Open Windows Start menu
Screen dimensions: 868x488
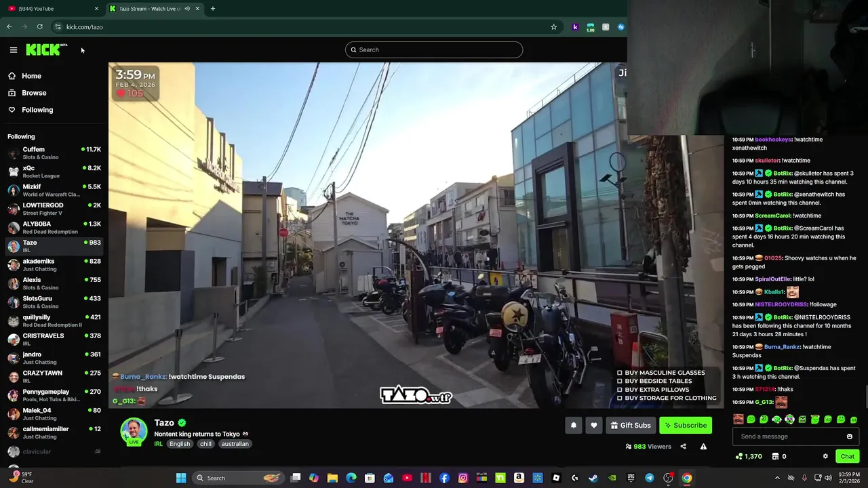181,478
